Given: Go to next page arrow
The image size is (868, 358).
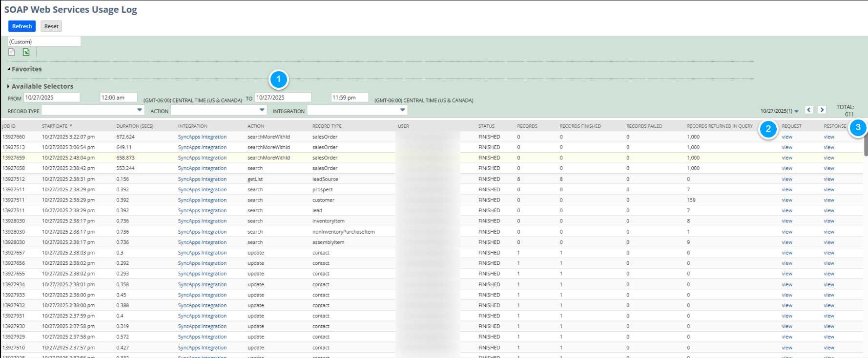Looking at the screenshot, I should tap(822, 110).
